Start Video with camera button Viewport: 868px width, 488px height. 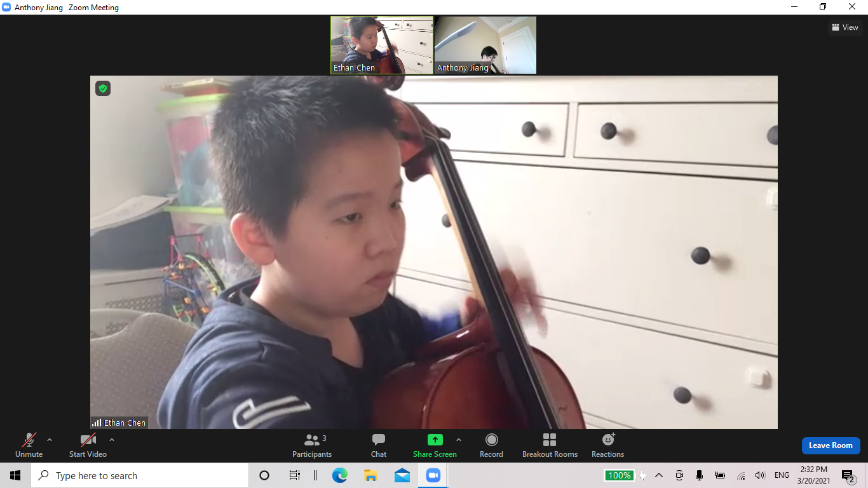pos(88,445)
